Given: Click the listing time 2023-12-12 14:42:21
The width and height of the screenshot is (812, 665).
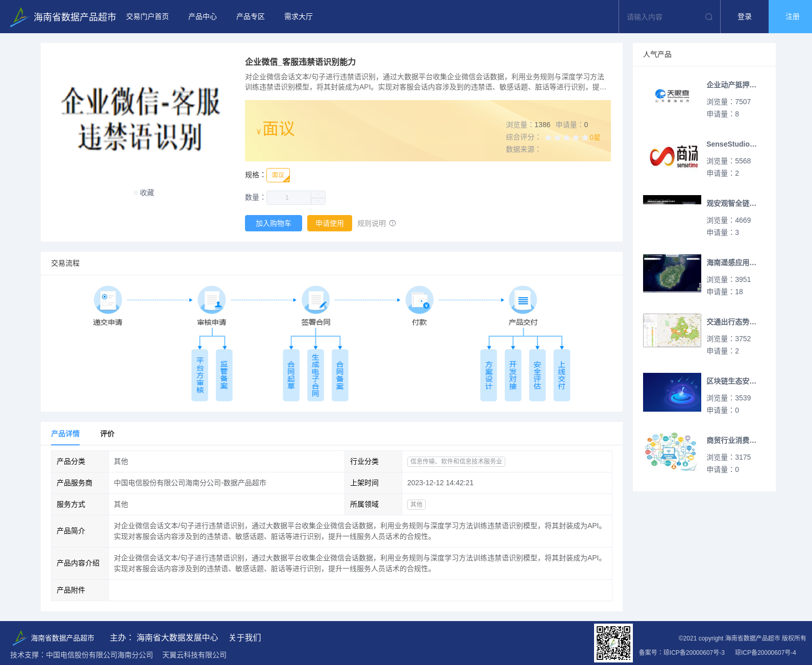Looking at the screenshot, I should 440,483.
